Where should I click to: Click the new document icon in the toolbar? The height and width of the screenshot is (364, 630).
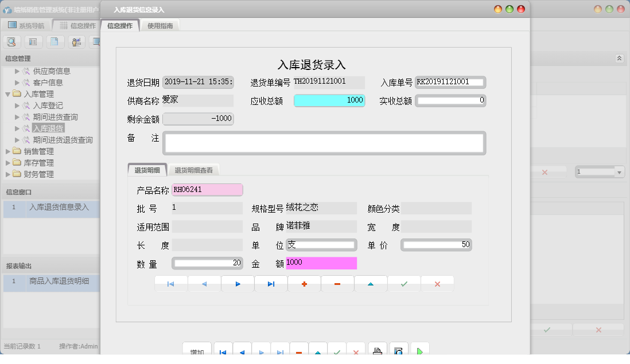click(55, 41)
